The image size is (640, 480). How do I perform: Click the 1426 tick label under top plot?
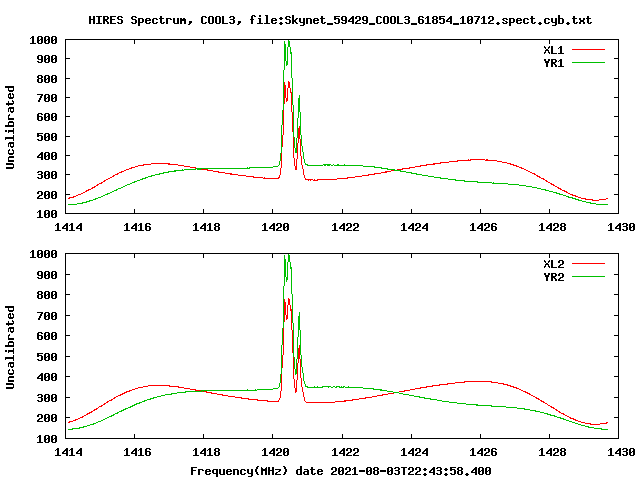point(483,227)
